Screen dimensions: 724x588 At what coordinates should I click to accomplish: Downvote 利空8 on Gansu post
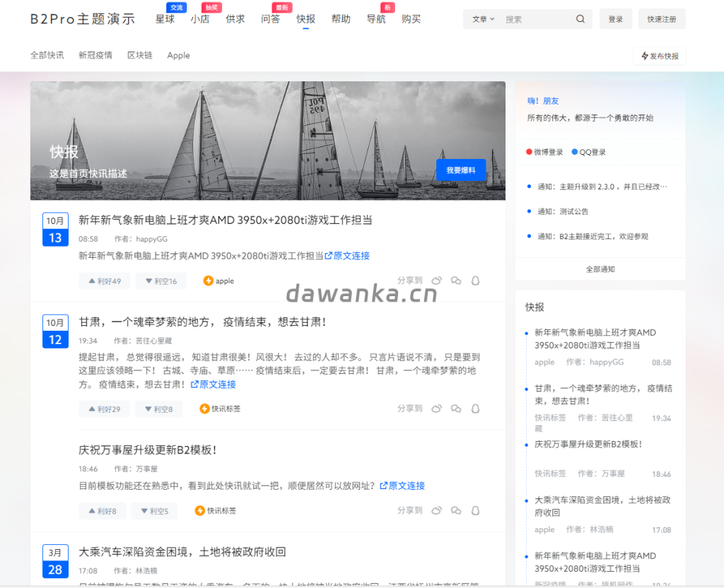158,409
